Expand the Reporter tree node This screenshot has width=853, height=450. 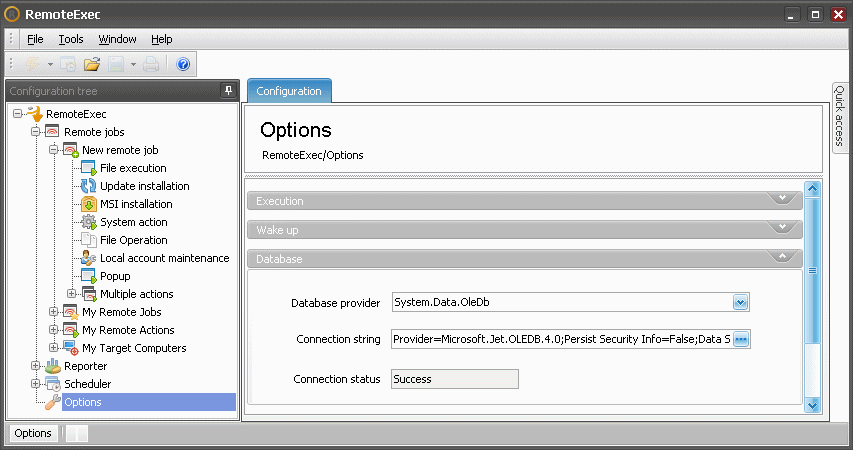point(35,366)
